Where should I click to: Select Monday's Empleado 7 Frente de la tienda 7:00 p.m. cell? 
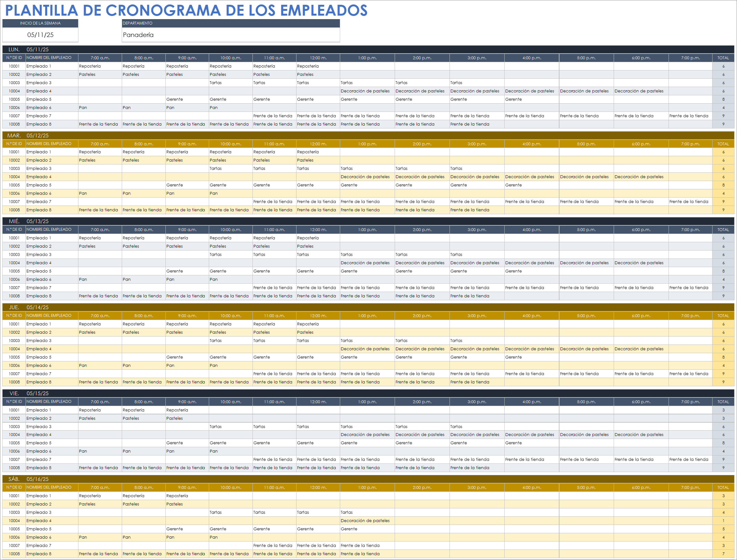690,116
